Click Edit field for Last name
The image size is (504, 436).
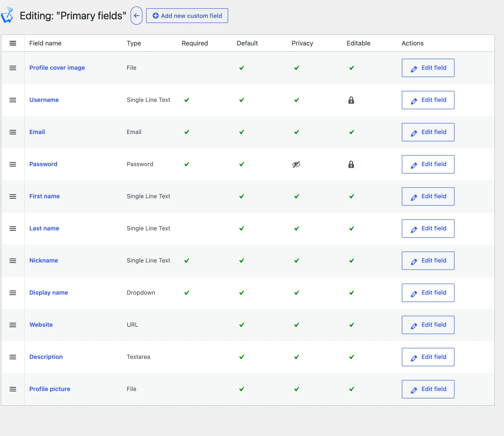428,228
